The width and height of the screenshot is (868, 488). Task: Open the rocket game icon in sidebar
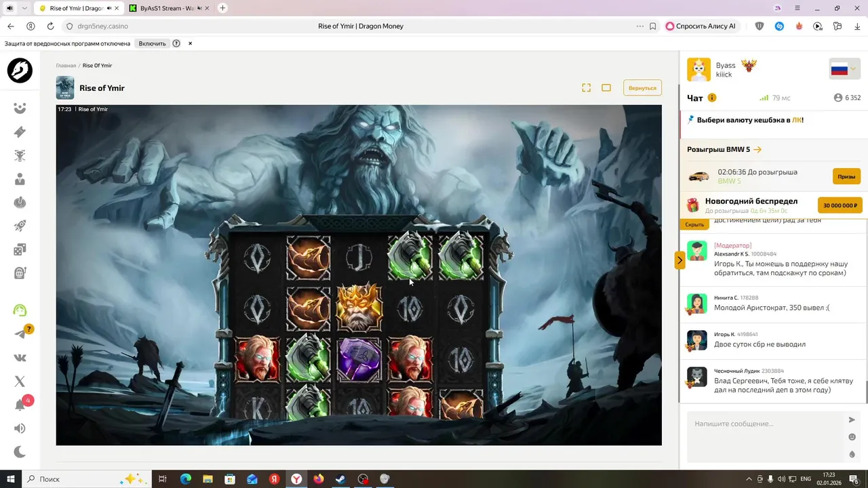click(20, 226)
